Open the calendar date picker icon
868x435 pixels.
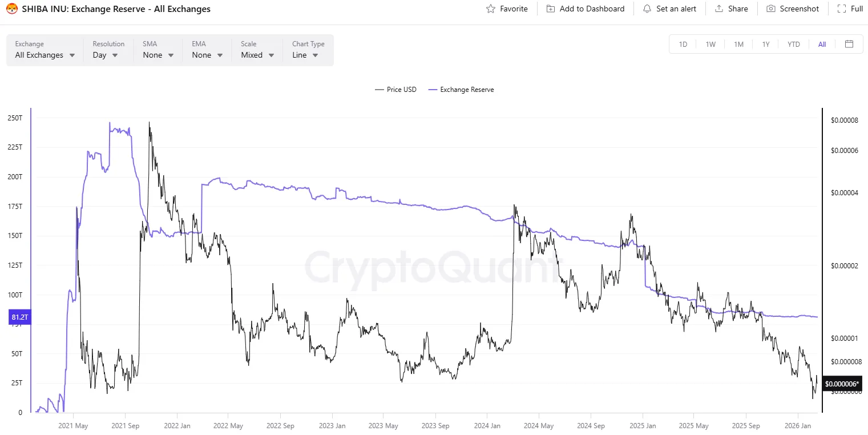click(x=849, y=44)
